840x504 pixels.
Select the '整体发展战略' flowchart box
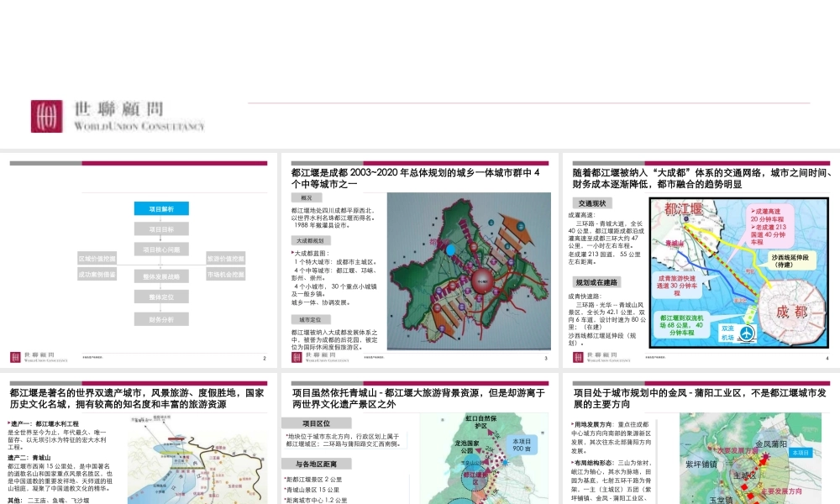click(x=161, y=276)
